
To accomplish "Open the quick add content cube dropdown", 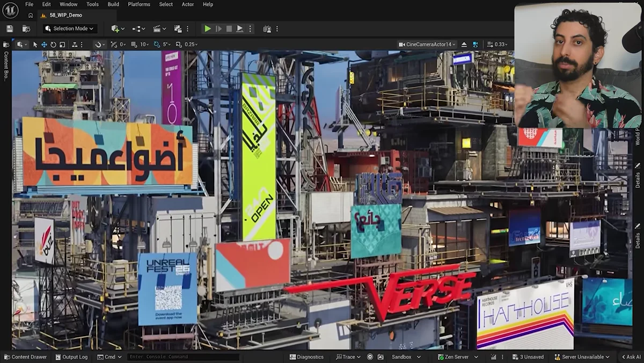I will 118,28.
